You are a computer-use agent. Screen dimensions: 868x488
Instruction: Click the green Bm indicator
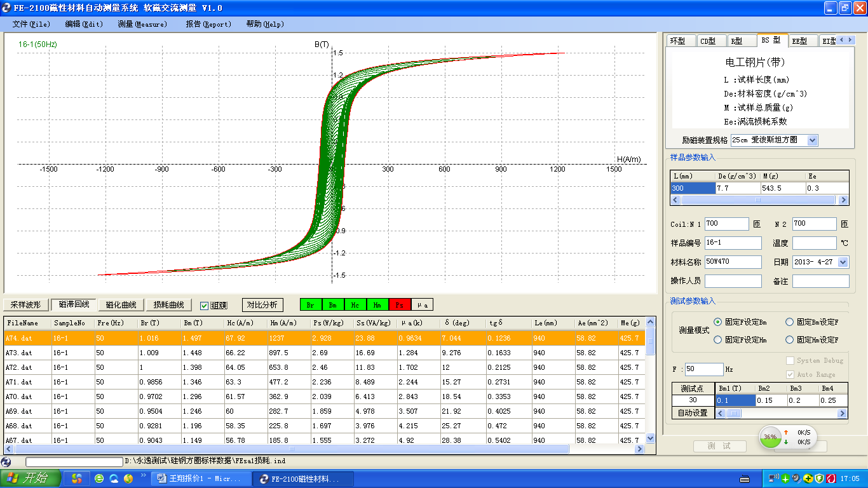332,305
